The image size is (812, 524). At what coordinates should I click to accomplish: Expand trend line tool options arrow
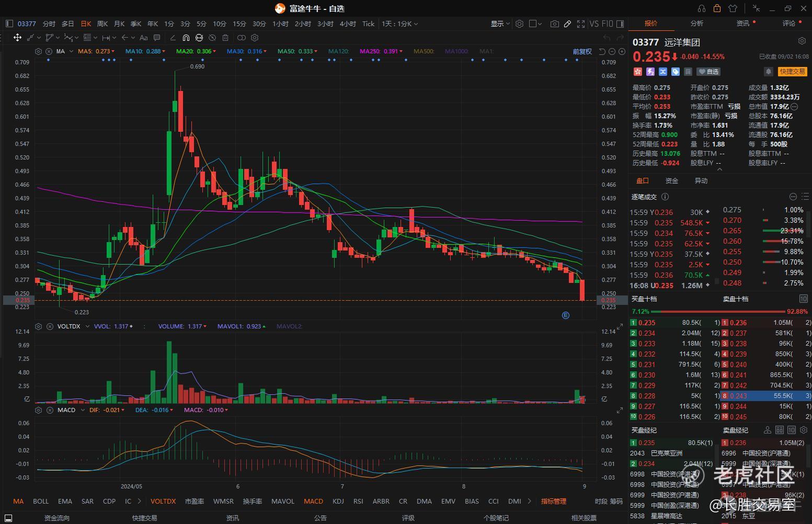(x=38, y=38)
